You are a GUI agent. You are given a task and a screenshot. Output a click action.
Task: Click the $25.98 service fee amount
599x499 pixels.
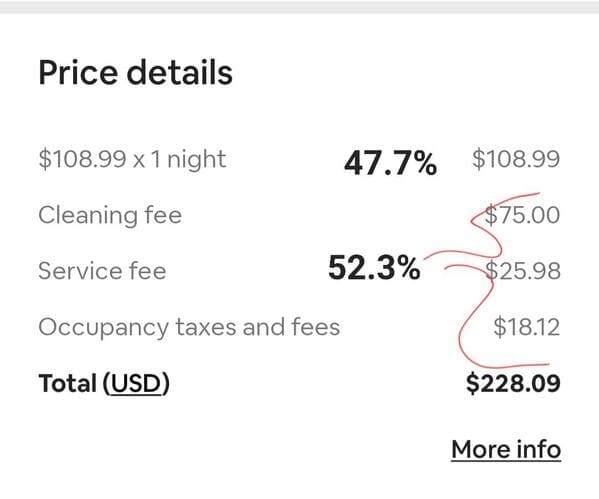click(x=523, y=271)
